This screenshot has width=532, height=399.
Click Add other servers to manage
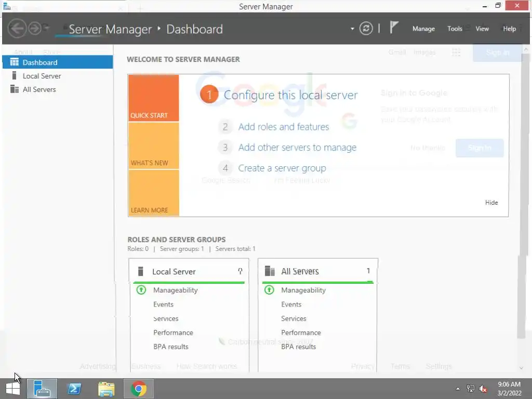(297, 148)
